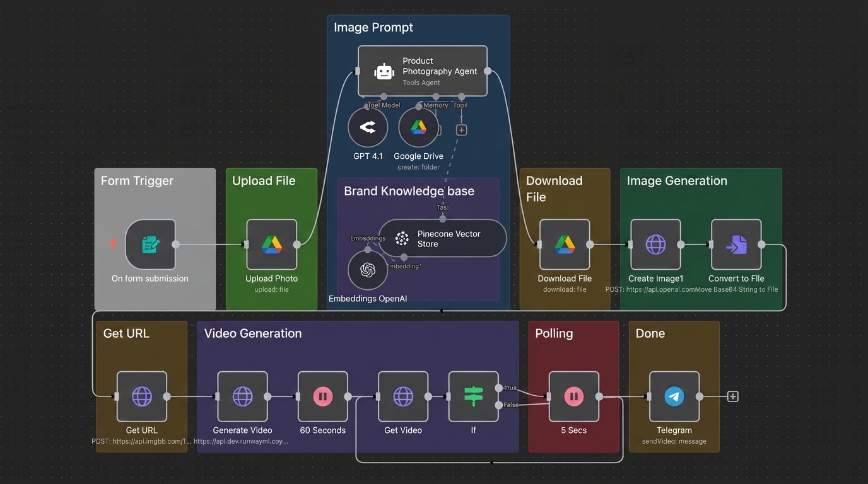Screen dimensions: 868x484
Task: Open the Upload Photo Google Drive node
Action: pos(271,245)
